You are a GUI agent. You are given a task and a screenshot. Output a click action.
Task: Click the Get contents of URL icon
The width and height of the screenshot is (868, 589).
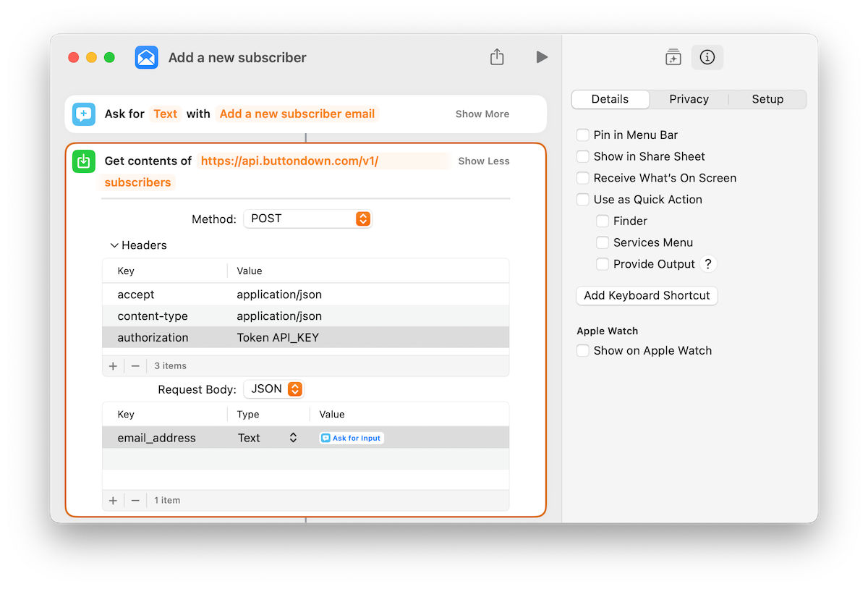pyautogui.click(x=84, y=161)
